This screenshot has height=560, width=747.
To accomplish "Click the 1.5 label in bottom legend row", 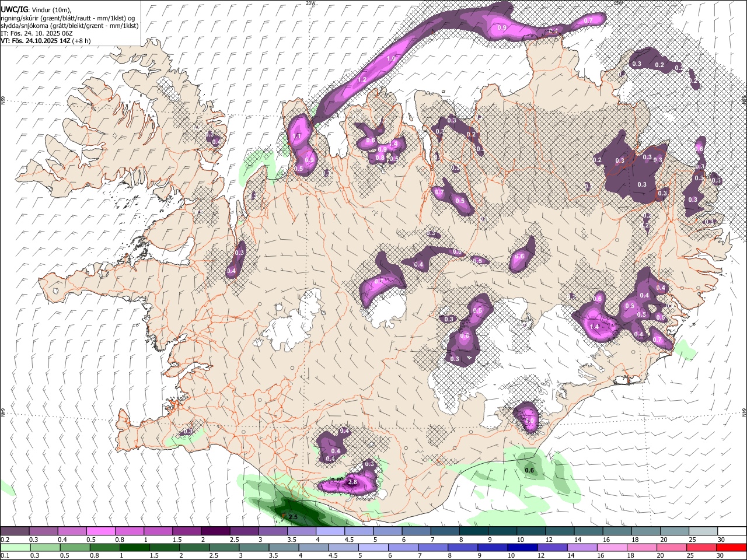I will coord(154,555).
